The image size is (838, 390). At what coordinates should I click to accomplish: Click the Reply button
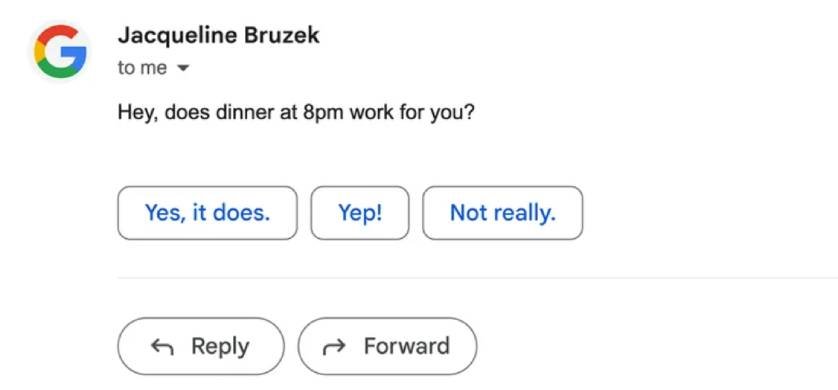(201, 346)
